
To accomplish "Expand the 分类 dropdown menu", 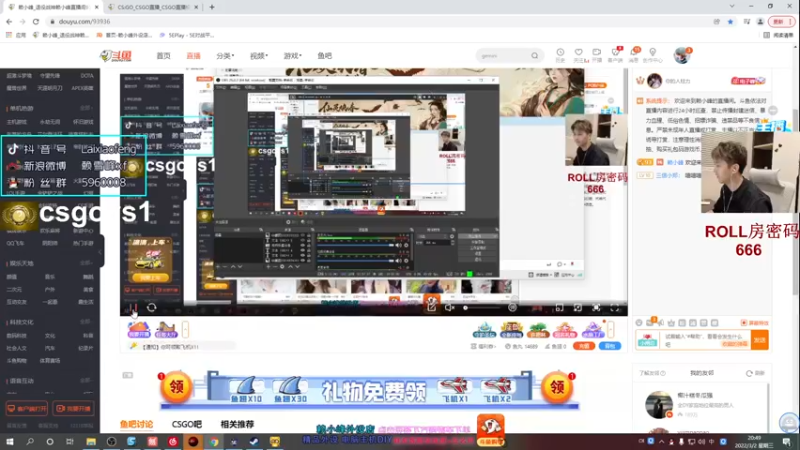I will 224,56.
